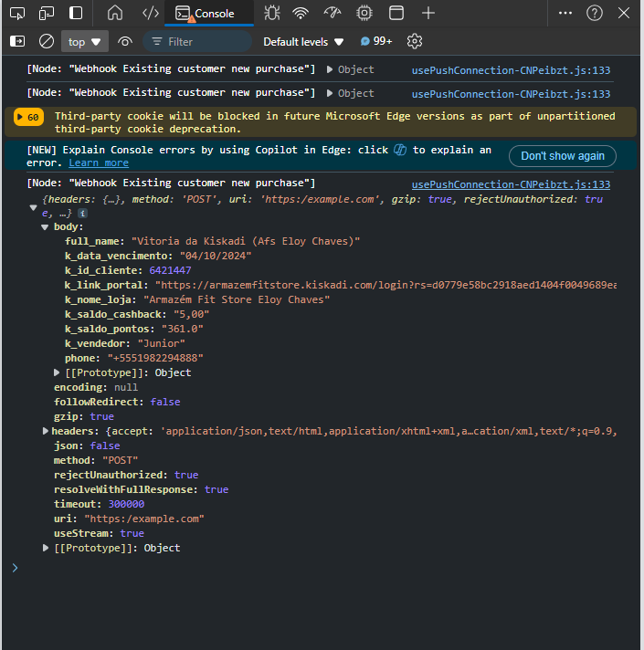The height and width of the screenshot is (650, 644).
Task: Select the timeout value 300000
Action: pyautogui.click(x=126, y=504)
